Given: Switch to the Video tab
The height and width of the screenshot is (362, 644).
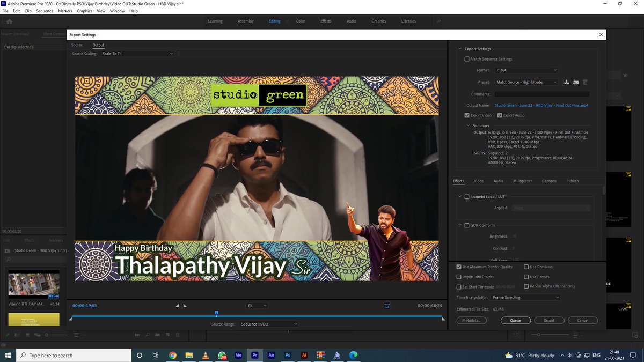Looking at the screenshot, I should [478, 181].
